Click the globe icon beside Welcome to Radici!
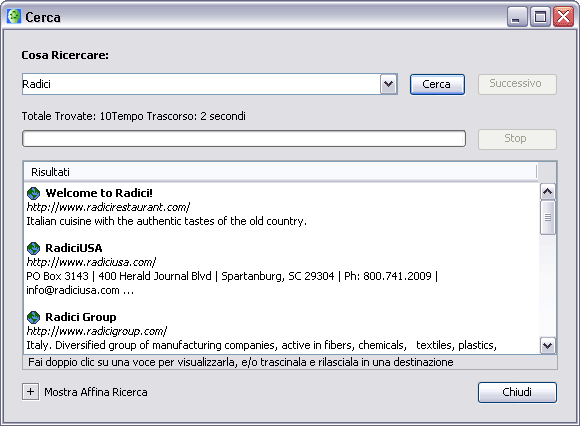This screenshot has width=580, height=426. [x=33, y=193]
